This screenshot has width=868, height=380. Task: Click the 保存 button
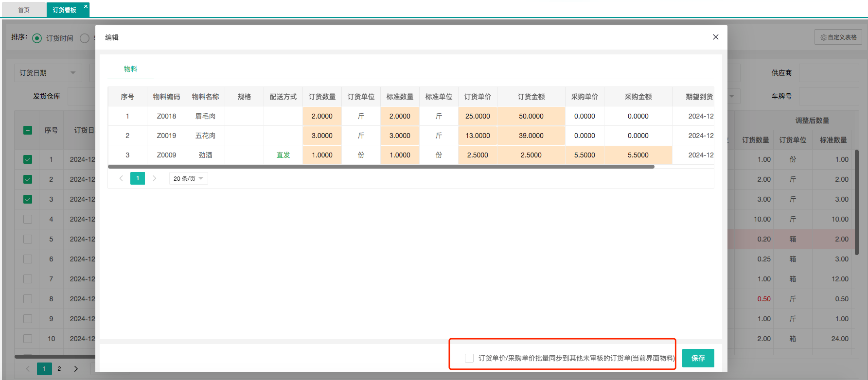pyautogui.click(x=698, y=358)
